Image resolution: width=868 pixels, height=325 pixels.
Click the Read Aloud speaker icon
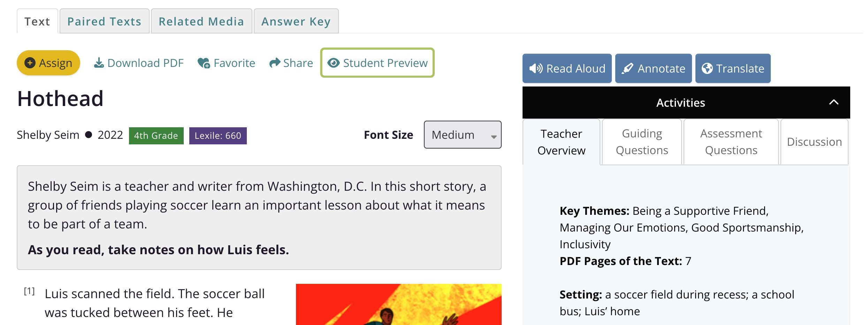click(x=536, y=68)
